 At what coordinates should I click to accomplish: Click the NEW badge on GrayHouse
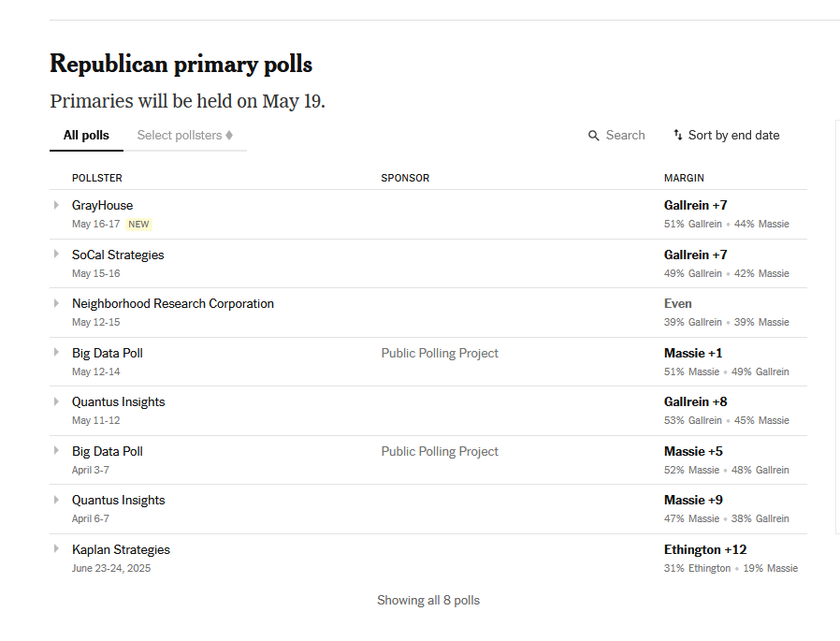pyautogui.click(x=138, y=224)
